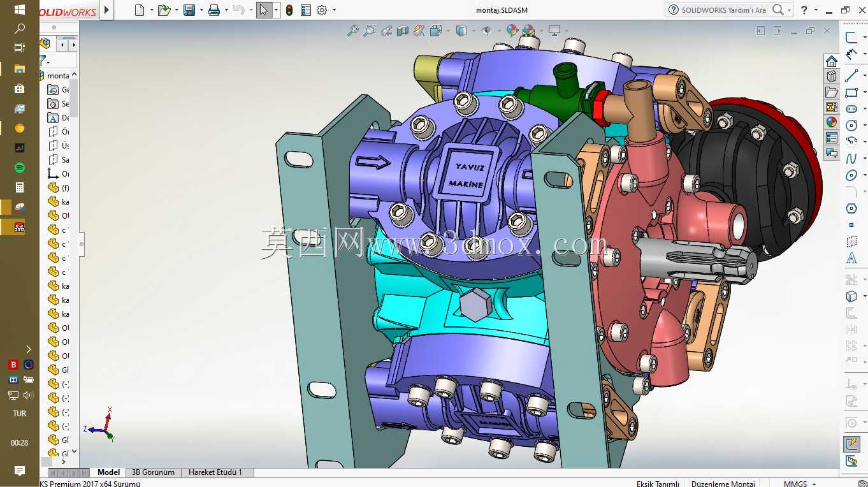Viewport: 868px width, 487px height.
Task: Select the Polygon sketch tool
Action: [x=851, y=208]
